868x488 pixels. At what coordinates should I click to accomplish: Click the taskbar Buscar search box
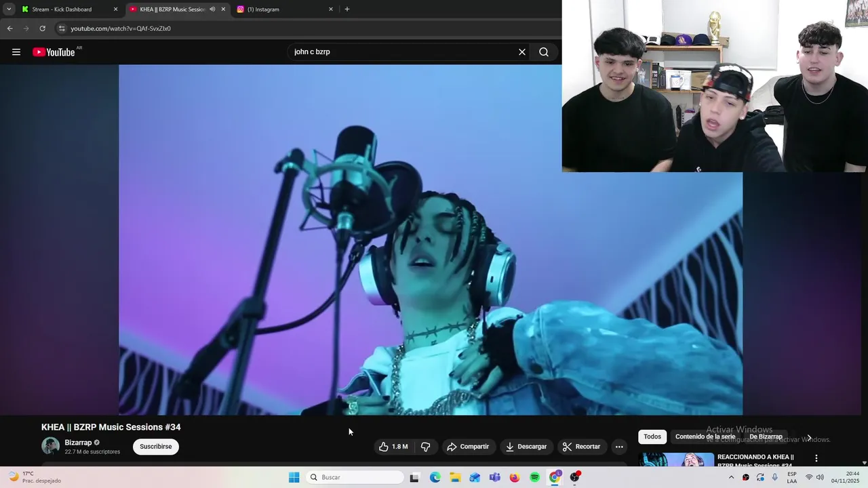(x=355, y=477)
